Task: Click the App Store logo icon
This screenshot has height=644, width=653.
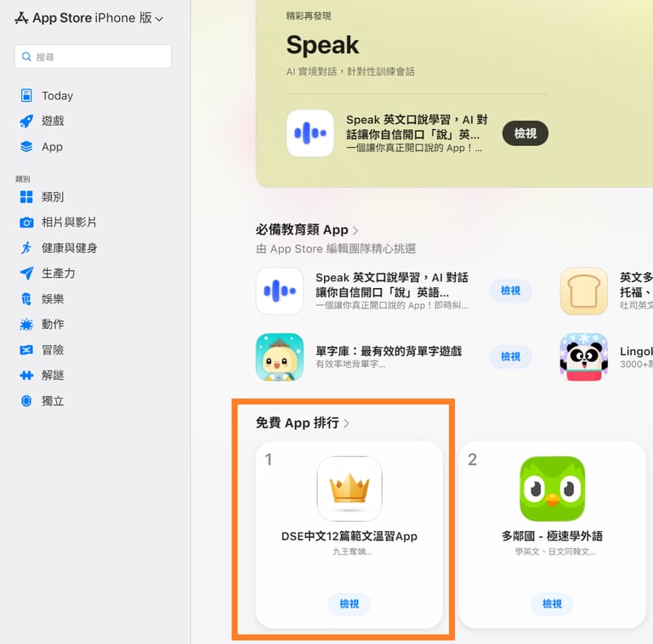Action: point(21,18)
